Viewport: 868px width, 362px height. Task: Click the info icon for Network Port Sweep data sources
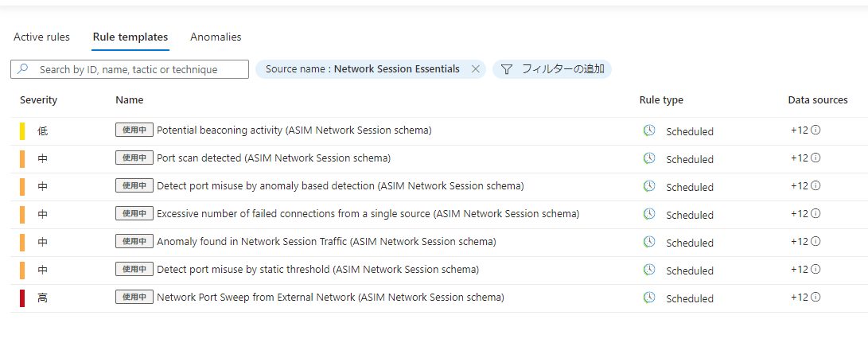point(815,298)
